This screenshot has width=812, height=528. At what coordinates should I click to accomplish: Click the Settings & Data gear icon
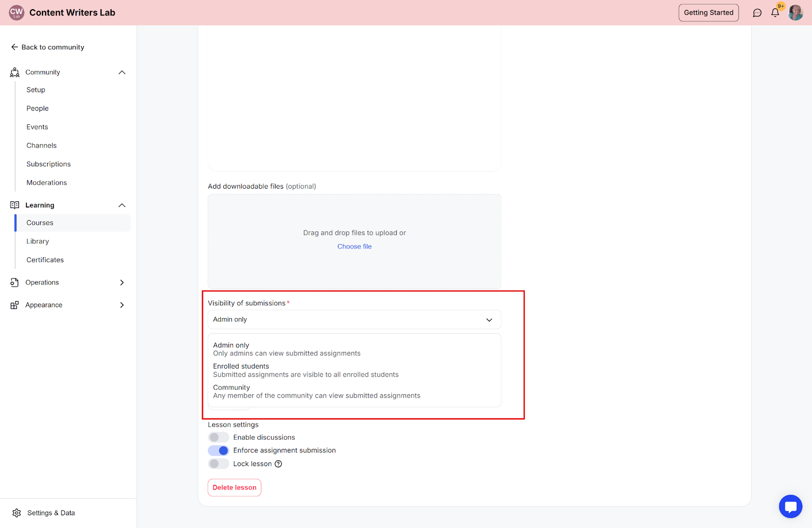pyautogui.click(x=17, y=513)
